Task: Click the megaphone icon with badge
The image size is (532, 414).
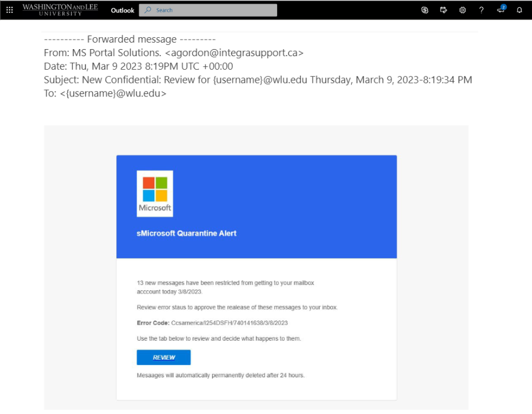Action: (x=501, y=10)
